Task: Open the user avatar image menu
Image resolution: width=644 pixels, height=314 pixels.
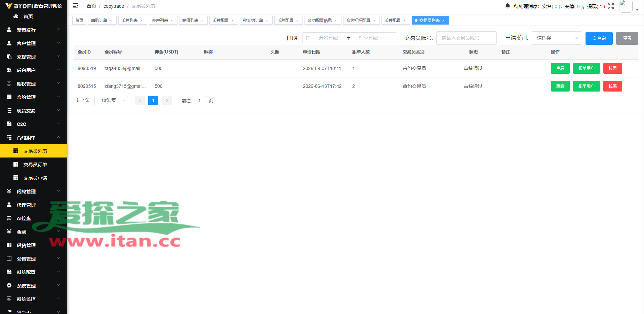Action: (626, 6)
